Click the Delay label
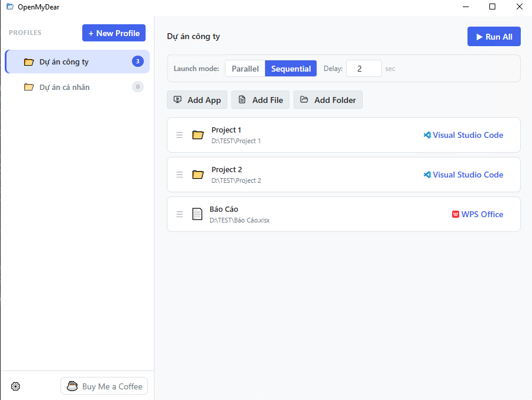The height and width of the screenshot is (400, 532). pyautogui.click(x=333, y=69)
